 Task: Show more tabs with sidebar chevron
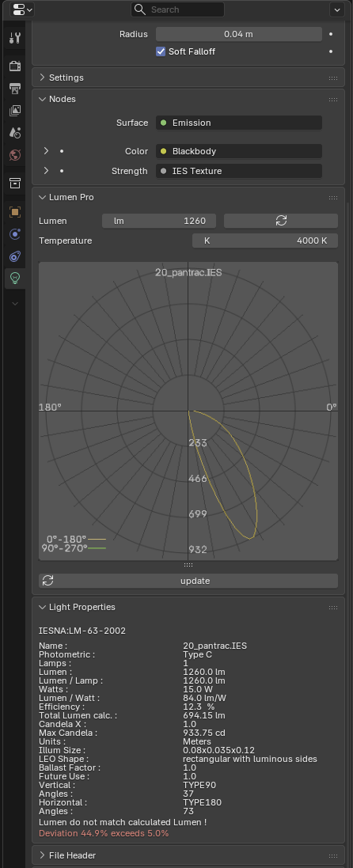pos(15,303)
